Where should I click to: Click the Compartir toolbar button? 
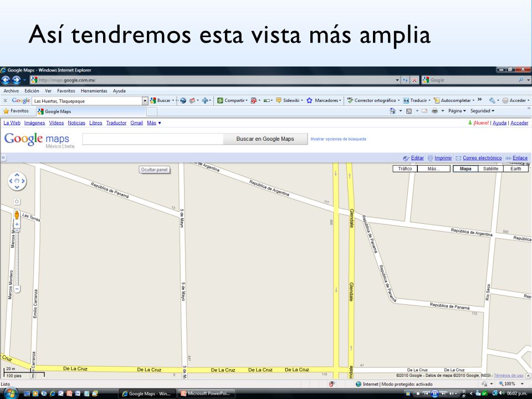pos(232,100)
